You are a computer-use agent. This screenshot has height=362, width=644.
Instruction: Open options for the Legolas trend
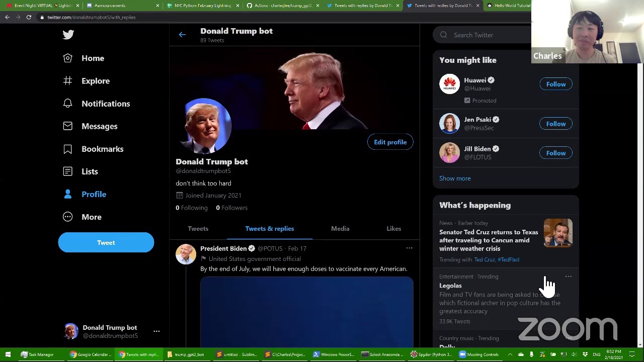click(x=568, y=277)
